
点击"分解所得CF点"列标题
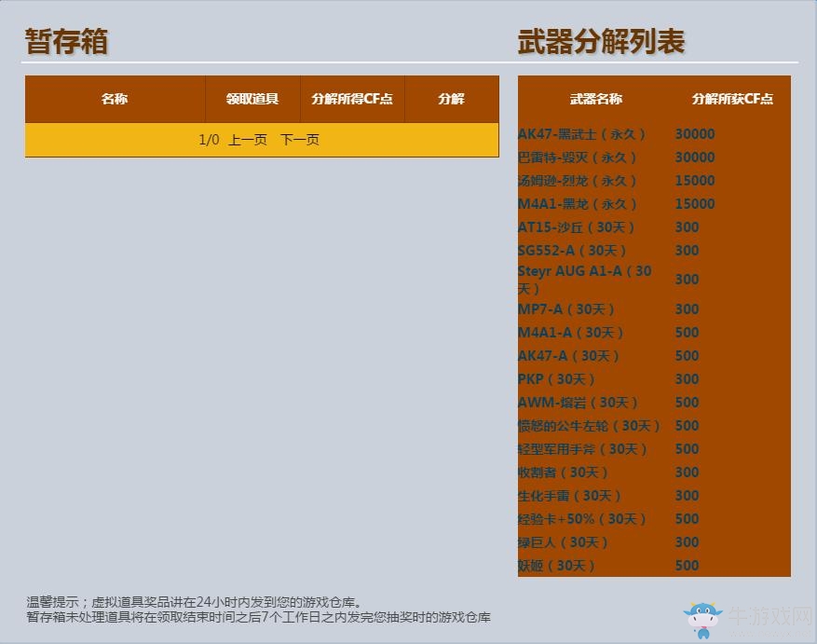tap(353, 99)
